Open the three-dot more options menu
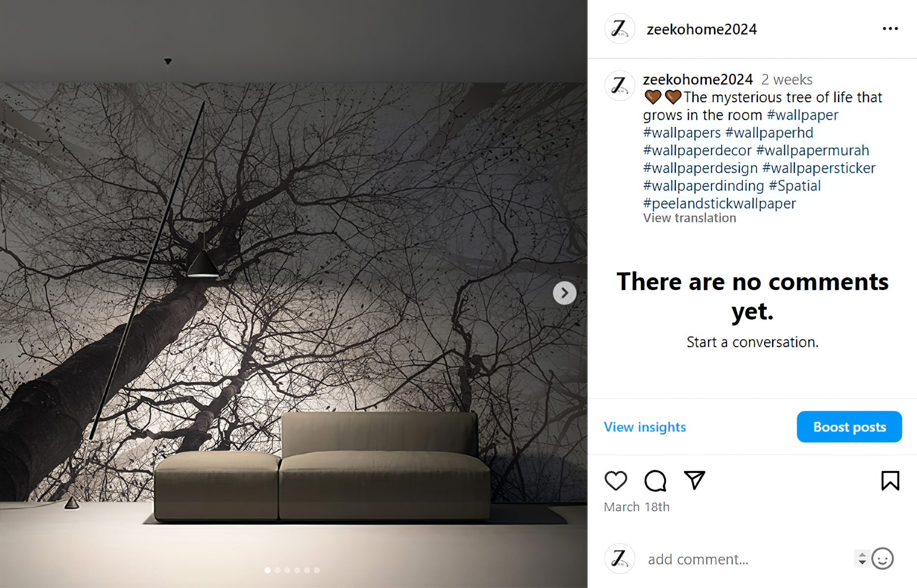Screen dimensions: 917x588 coord(890,29)
